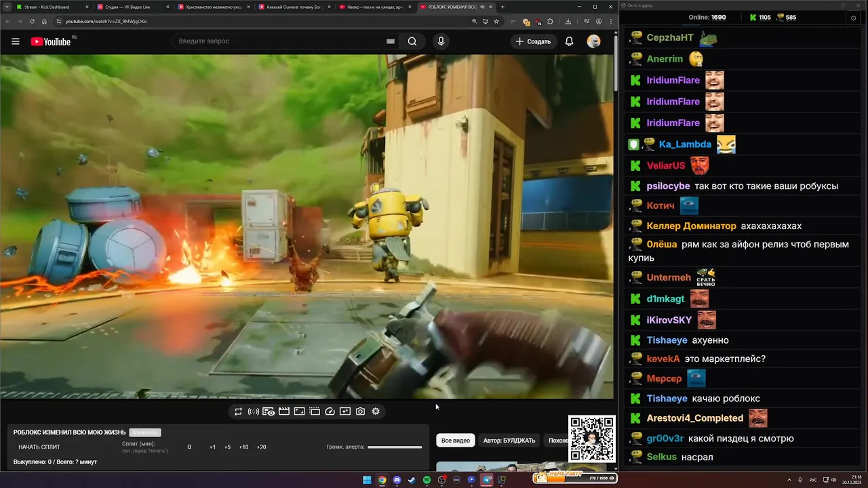Open the YouTube hamburger guide menu
The height and width of the screenshot is (488, 868).
pos(16,41)
